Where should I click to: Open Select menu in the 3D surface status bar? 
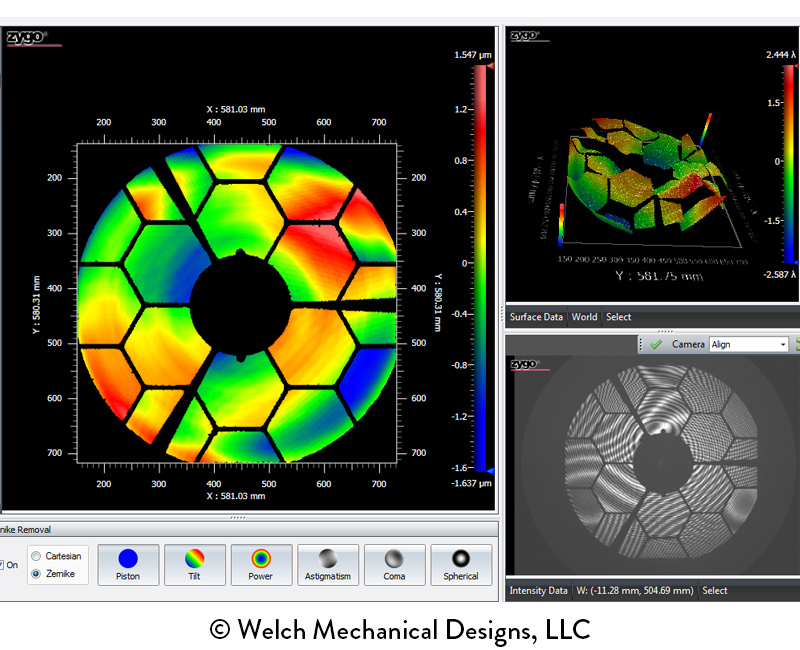click(x=618, y=317)
